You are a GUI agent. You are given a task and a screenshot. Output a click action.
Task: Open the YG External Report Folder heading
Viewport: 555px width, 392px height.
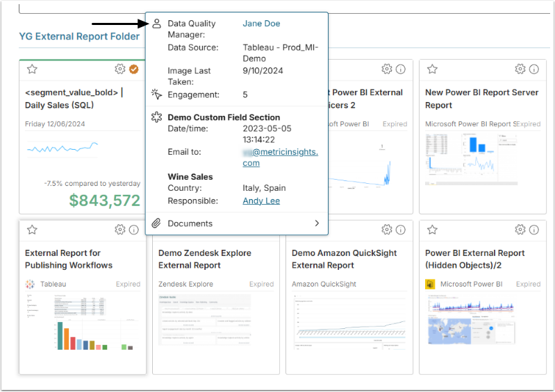coord(79,36)
